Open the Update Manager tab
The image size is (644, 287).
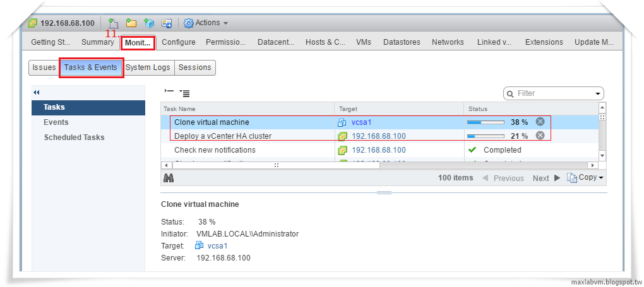click(593, 42)
